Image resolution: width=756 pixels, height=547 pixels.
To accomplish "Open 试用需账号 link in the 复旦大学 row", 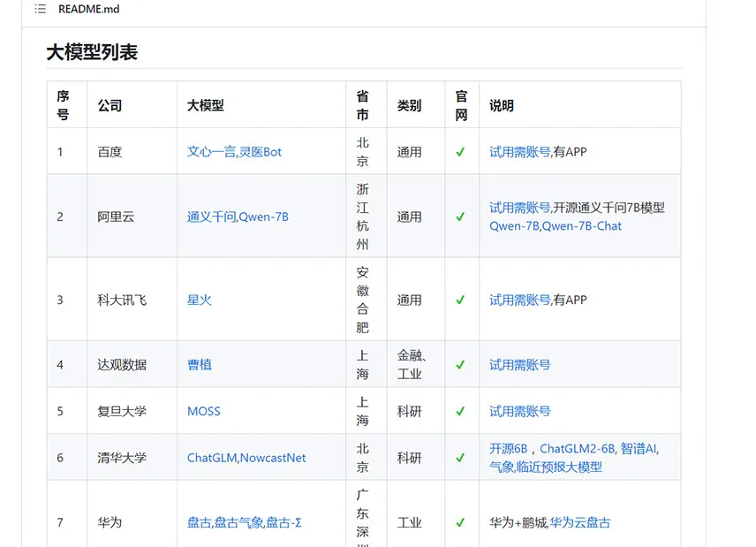I will (519, 411).
